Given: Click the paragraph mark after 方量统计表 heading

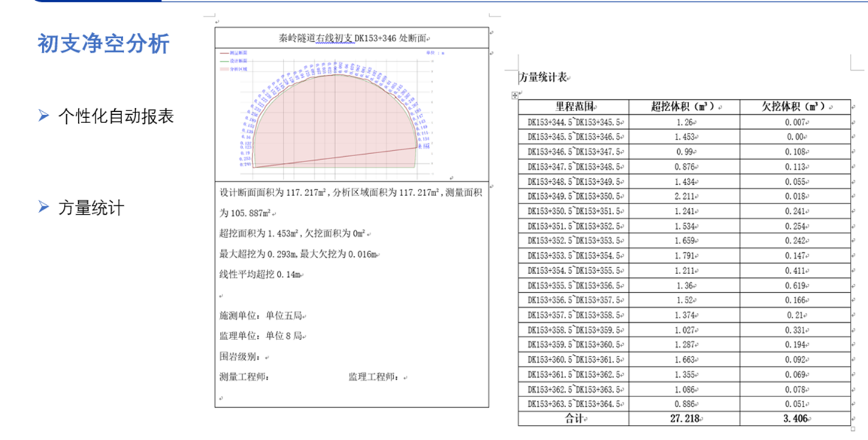Looking at the screenshot, I should click(569, 76).
